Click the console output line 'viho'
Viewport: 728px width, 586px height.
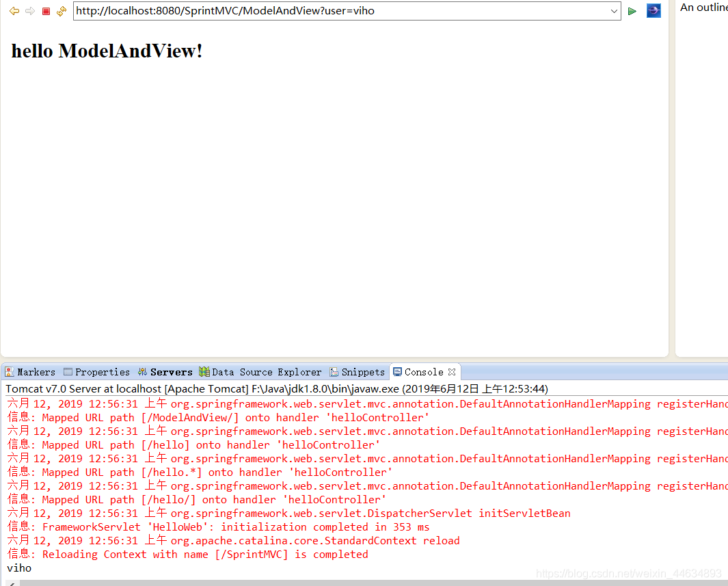coord(19,568)
